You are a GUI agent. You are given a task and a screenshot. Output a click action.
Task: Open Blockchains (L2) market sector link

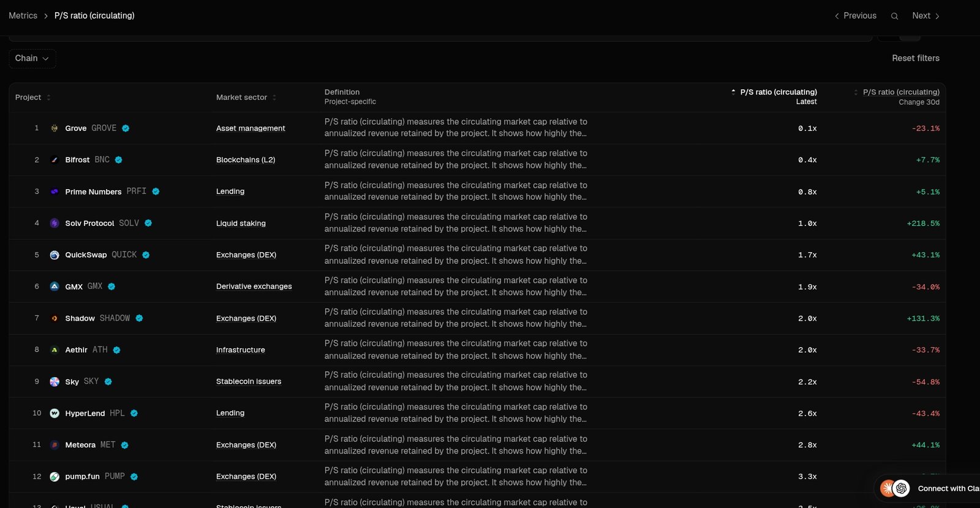point(246,160)
